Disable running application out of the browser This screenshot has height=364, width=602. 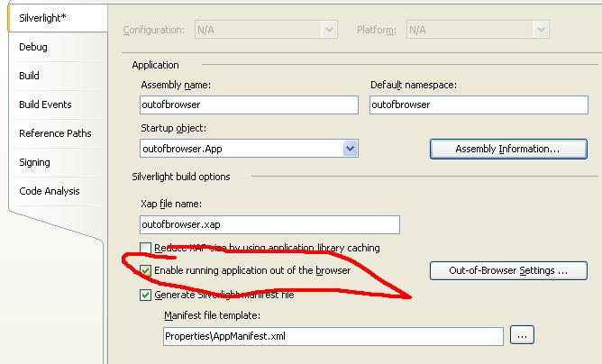146,270
